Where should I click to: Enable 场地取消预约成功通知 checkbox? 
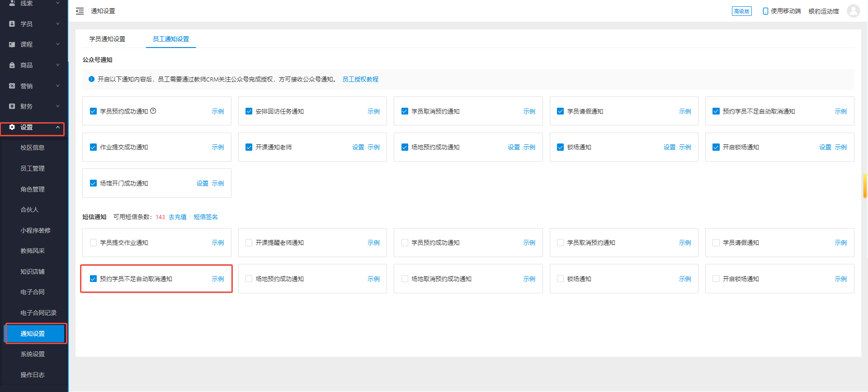tap(405, 279)
